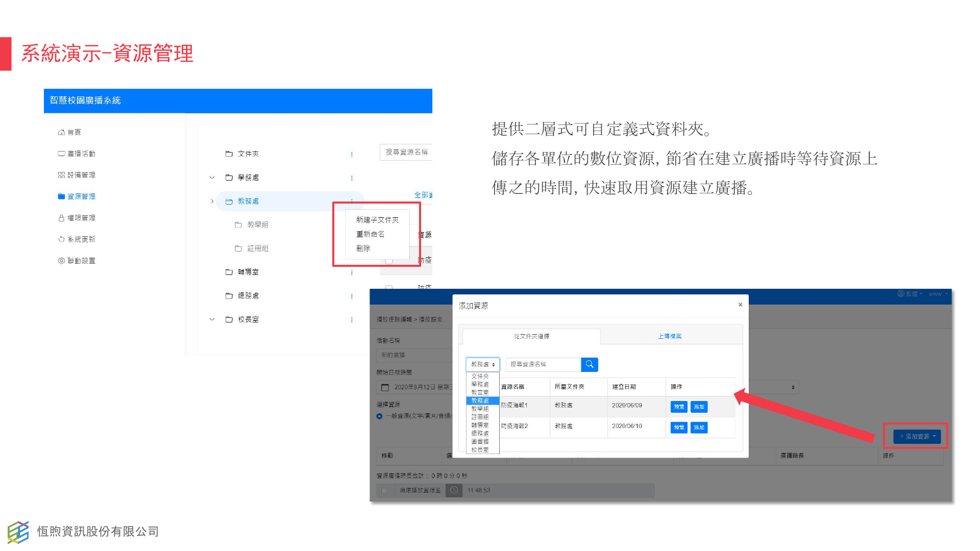Open the options menu for 文件夾 folder
Screen dimensions: 980x551
point(352,154)
